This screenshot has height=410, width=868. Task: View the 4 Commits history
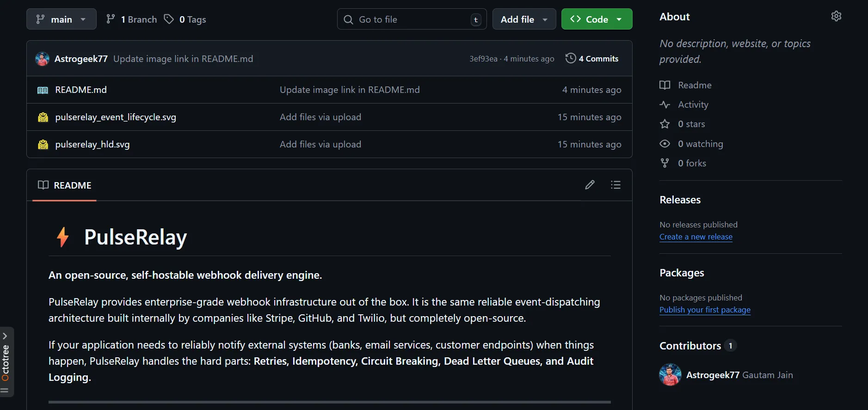[592, 59]
